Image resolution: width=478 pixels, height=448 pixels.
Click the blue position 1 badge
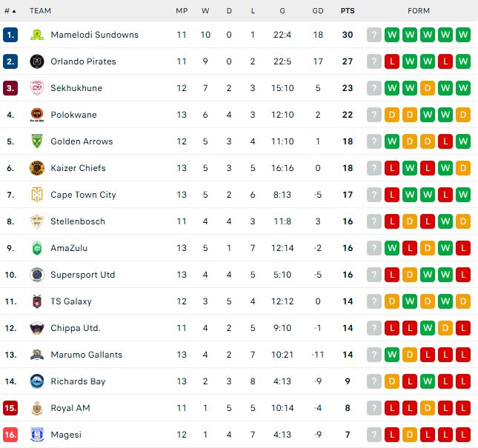tap(10, 35)
